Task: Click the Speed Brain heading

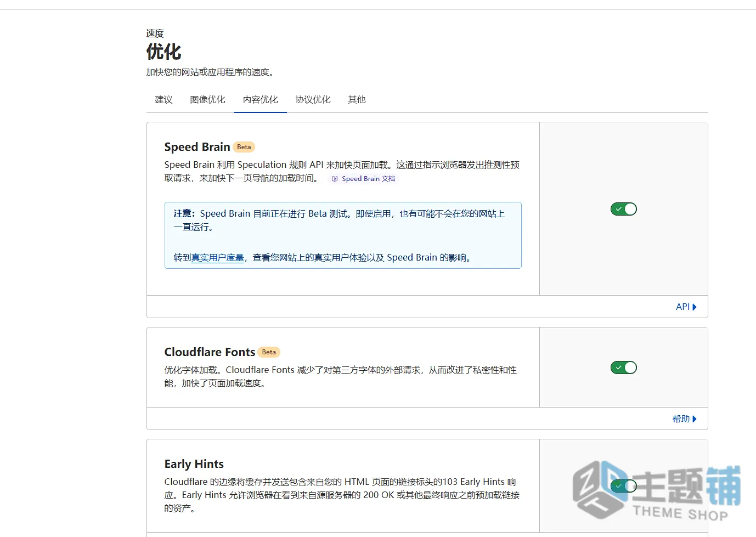Action: coord(198,147)
